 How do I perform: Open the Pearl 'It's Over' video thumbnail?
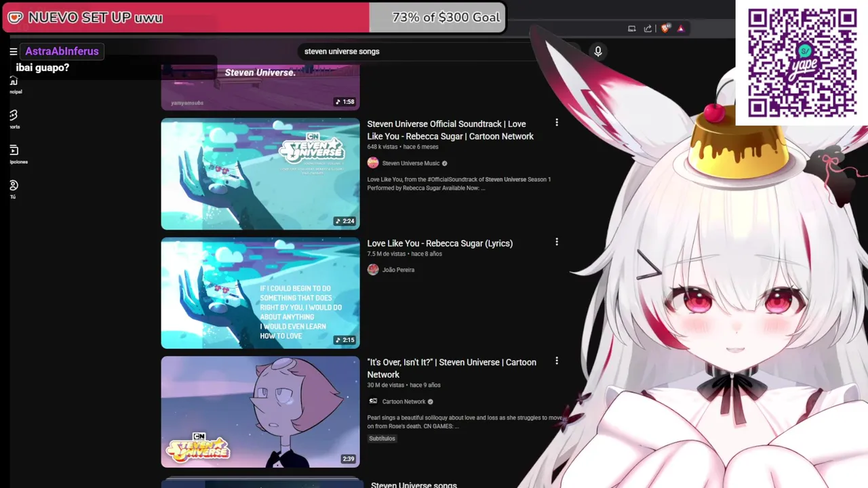[260, 412]
